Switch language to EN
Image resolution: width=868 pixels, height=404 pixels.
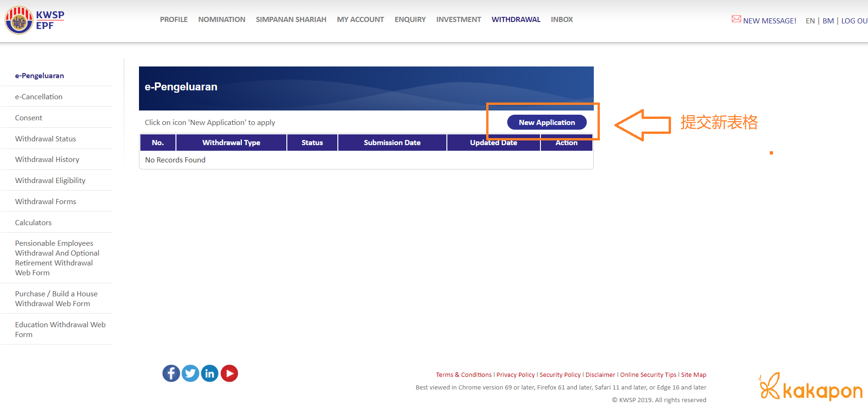click(810, 21)
